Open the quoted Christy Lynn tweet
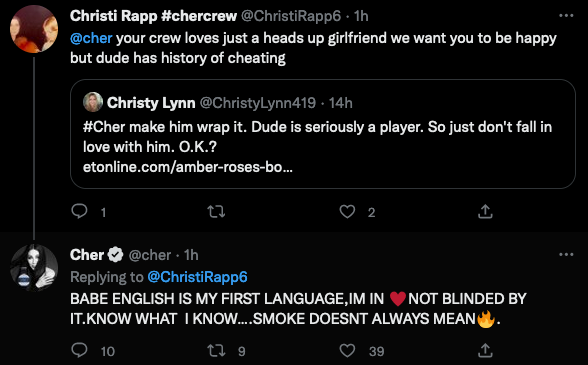The height and width of the screenshot is (365, 588). [x=322, y=134]
